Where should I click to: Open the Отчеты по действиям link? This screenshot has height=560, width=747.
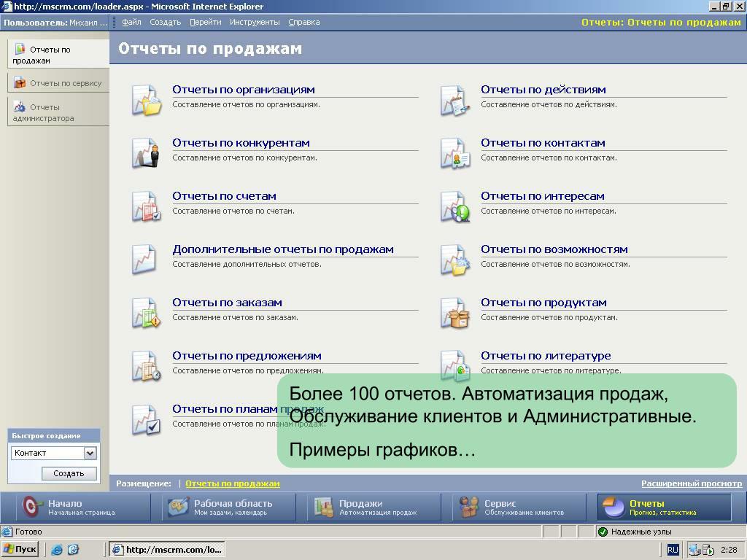tap(543, 90)
